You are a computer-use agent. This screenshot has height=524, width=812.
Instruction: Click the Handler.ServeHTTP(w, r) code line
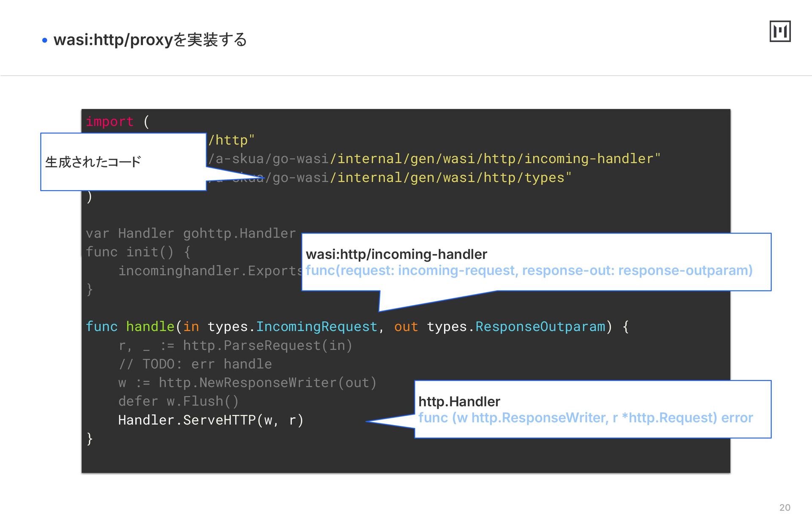(x=211, y=420)
